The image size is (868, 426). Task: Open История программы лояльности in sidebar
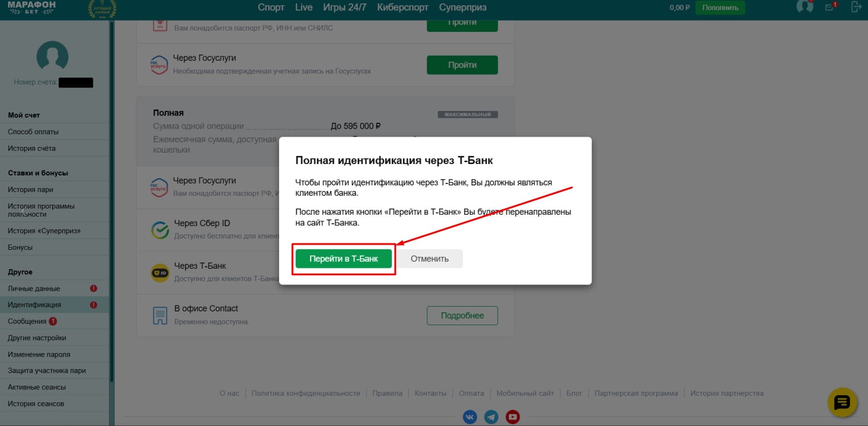coord(54,210)
